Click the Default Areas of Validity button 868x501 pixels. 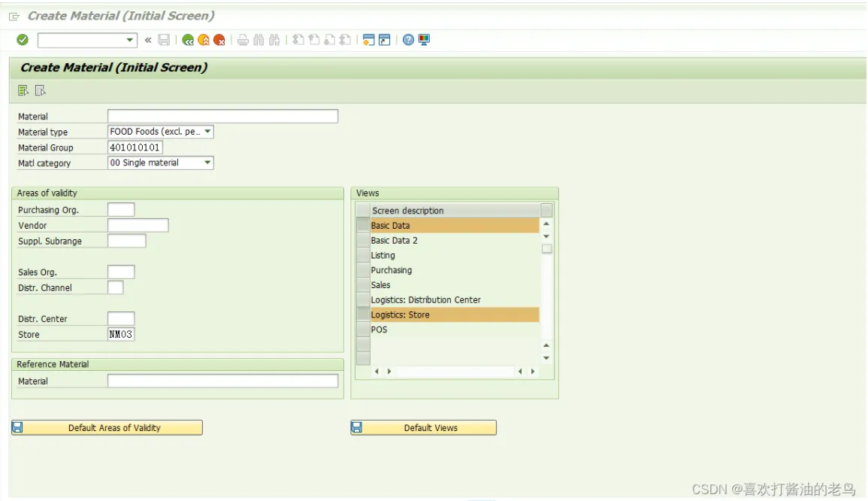coord(107,428)
